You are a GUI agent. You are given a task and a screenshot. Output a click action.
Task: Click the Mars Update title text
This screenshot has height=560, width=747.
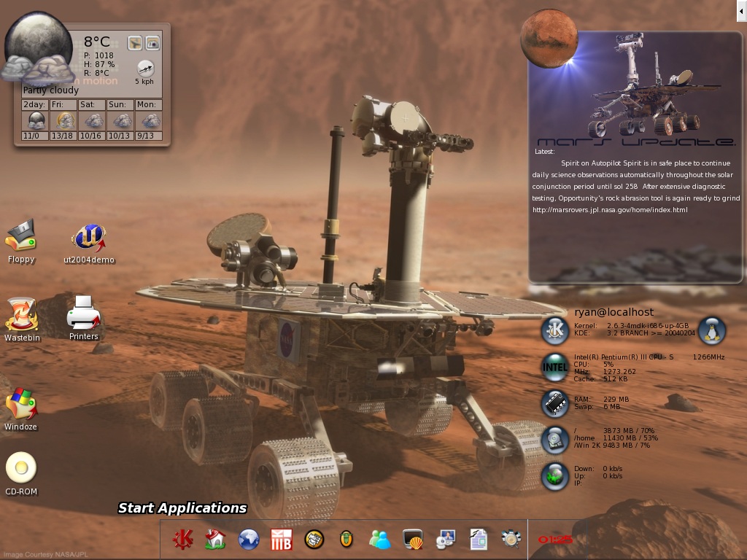point(636,142)
